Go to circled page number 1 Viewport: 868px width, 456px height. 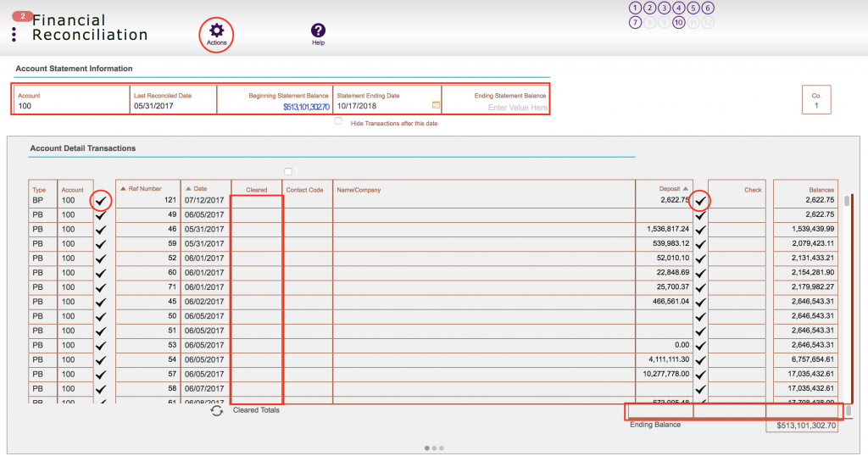(x=635, y=8)
